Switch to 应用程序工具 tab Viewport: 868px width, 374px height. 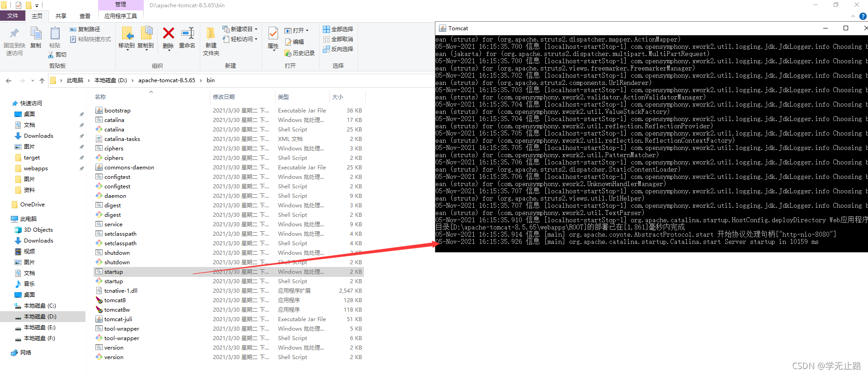coord(121,16)
